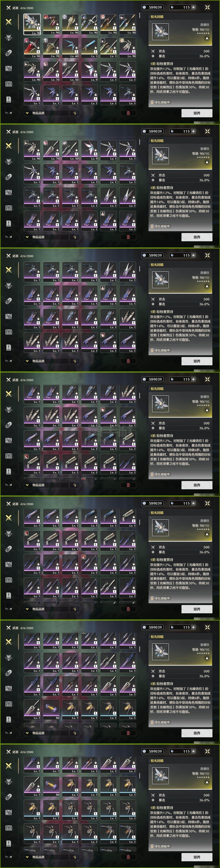Click the 589039 shell credit counter in topmost bar
This screenshot has height=868, width=220.
[x=152, y=7]
